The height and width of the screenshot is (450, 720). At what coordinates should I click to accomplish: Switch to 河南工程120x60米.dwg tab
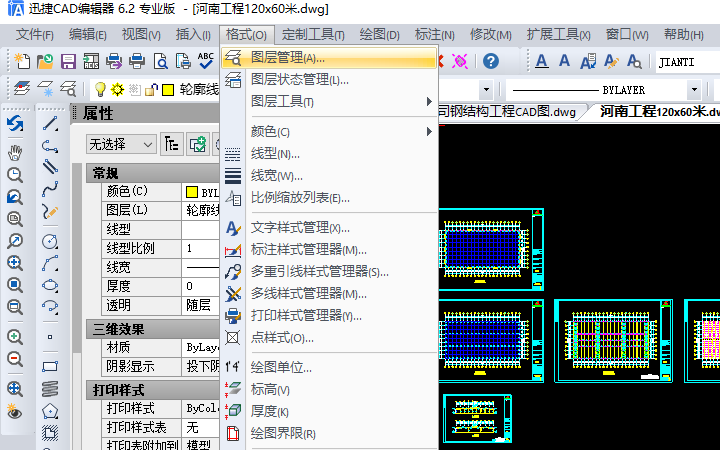tap(660, 112)
